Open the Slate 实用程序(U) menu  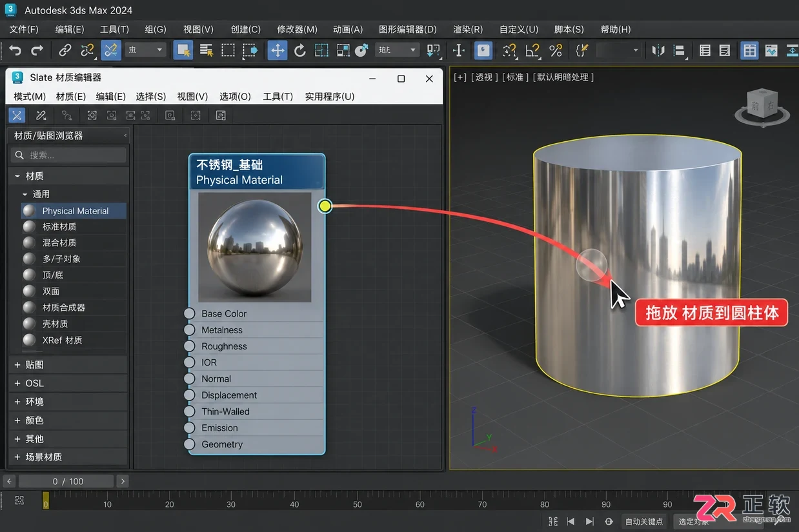pos(330,96)
